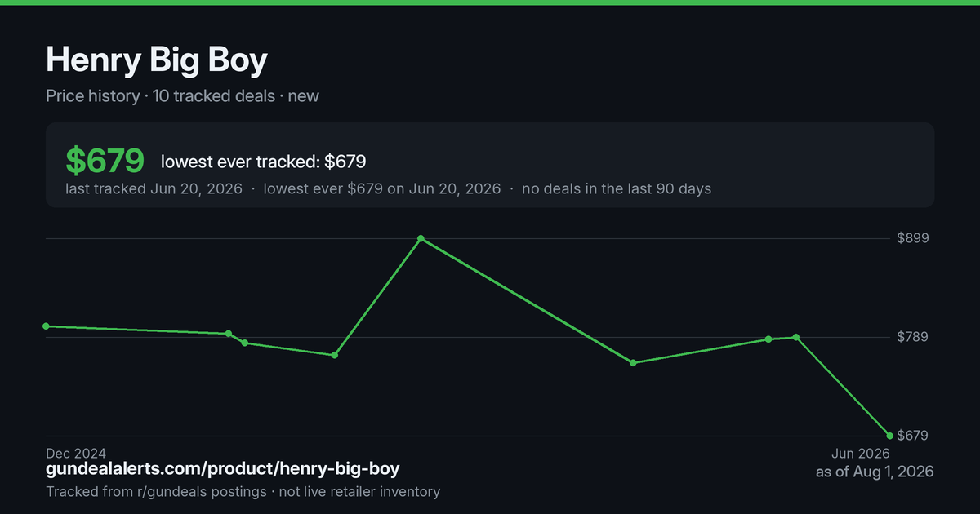Click the first data point at Dec 2024
The image size is (980, 514).
click(46, 326)
